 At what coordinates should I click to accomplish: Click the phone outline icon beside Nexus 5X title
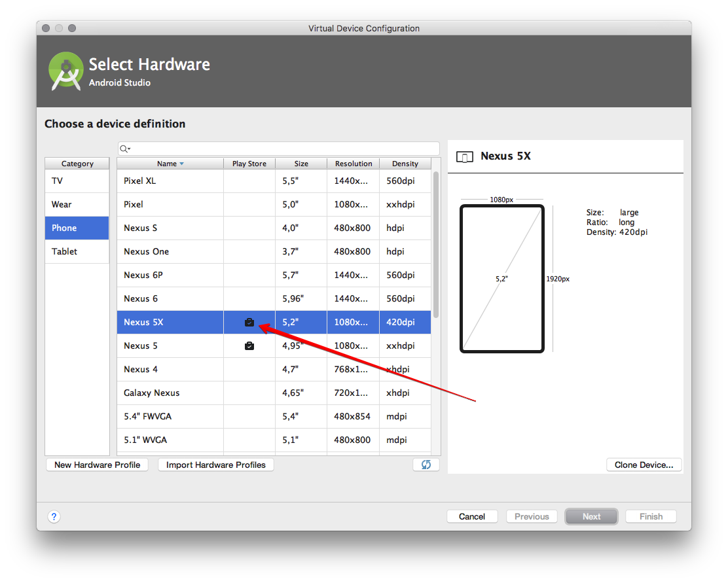[x=465, y=156]
